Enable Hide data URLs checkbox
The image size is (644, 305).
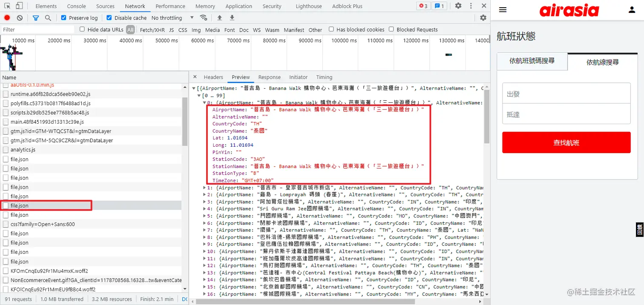tap(82, 29)
